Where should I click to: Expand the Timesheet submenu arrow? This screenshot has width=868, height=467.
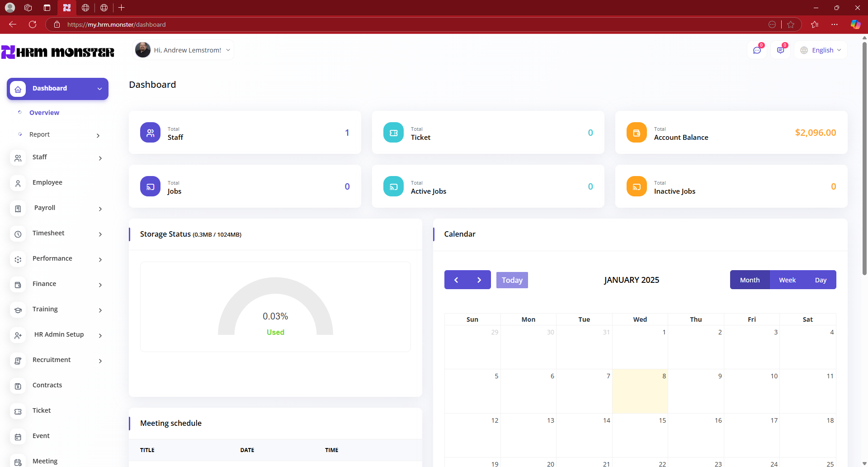pos(100,234)
